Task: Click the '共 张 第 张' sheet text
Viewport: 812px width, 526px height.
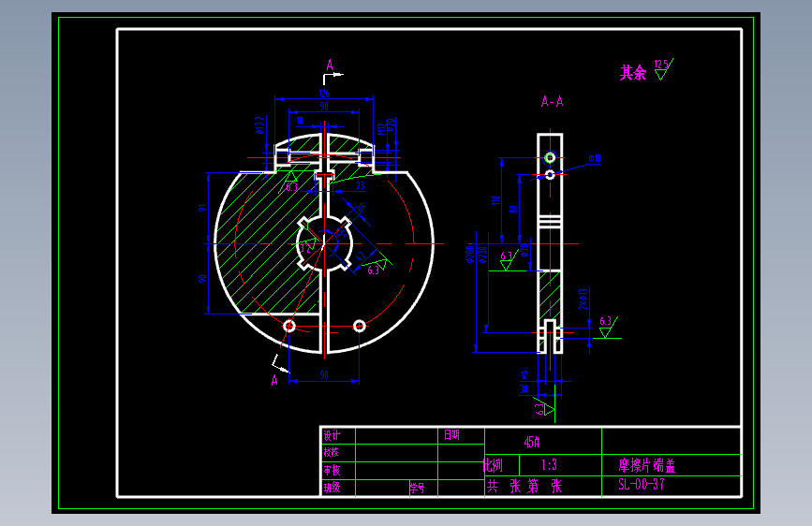Action: click(524, 486)
